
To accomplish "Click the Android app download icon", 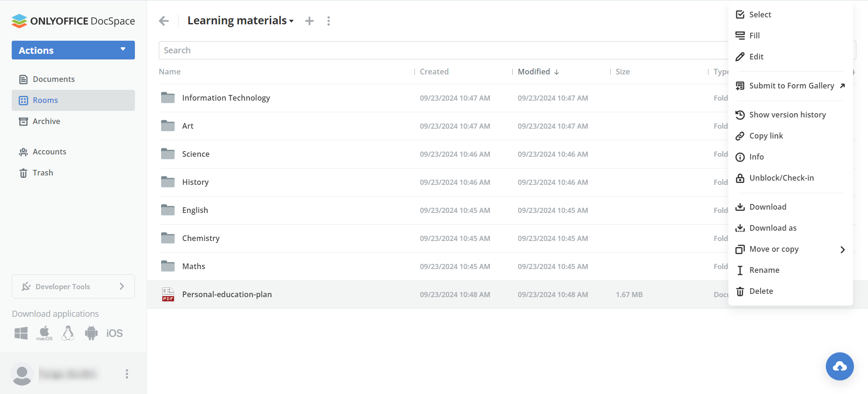I will point(91,333).
